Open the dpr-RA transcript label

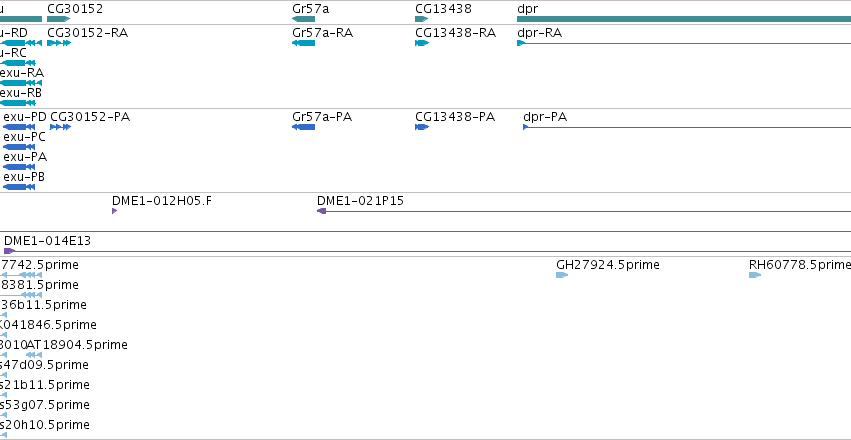coord(539,33)
